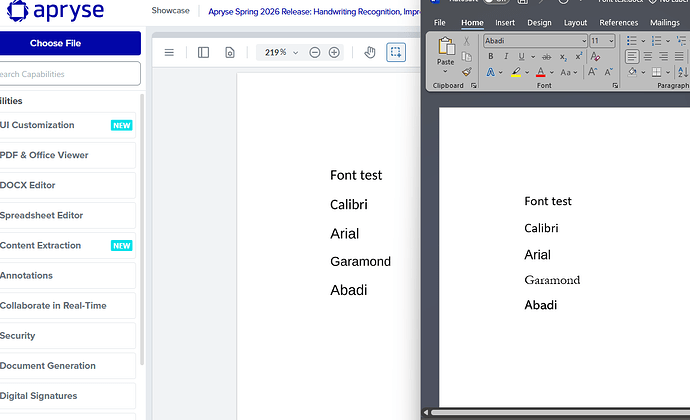
Task: Open the Apryse viewer hamburger menu
Action: pos(169,53)
